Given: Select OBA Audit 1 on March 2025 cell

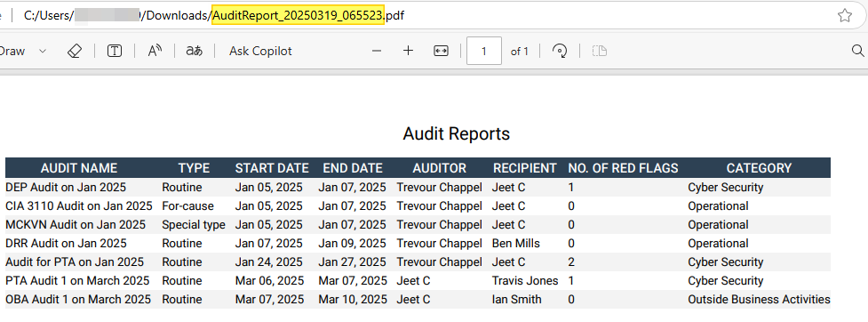Looking at the screenshot, I should [78, 300].
